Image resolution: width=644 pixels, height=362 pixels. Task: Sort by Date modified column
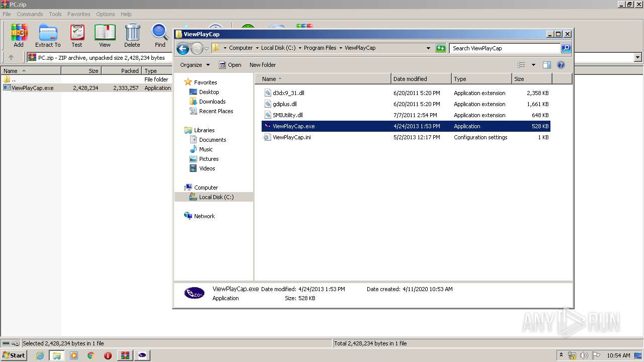(421, 79)
